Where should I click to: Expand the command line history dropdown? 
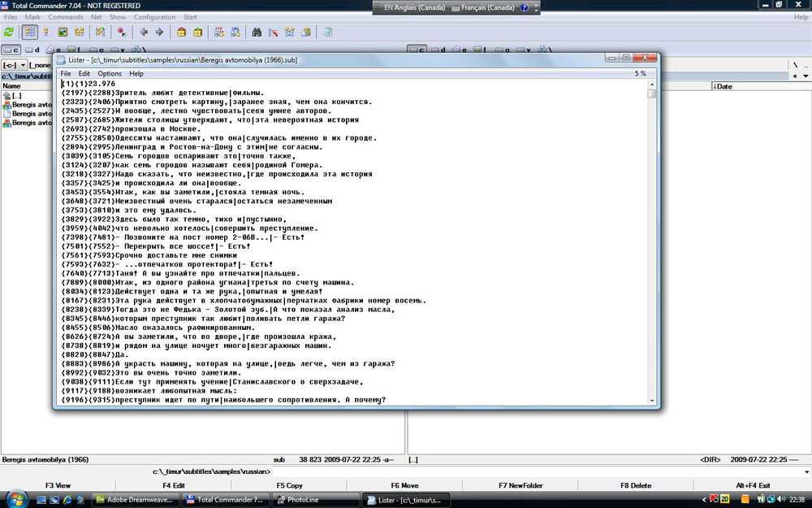(x=806, y=472)
